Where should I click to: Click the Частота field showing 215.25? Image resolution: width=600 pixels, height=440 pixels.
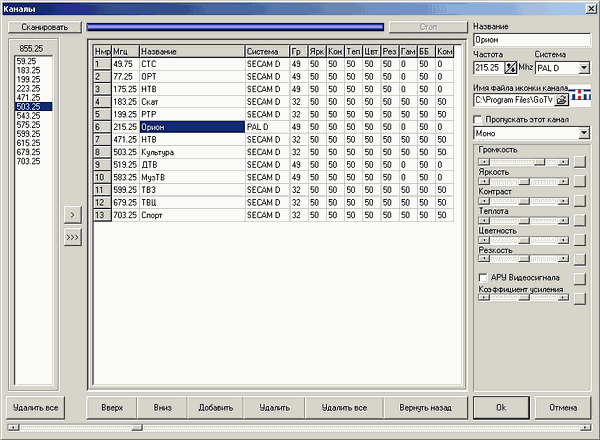click(x=489, y=68)
